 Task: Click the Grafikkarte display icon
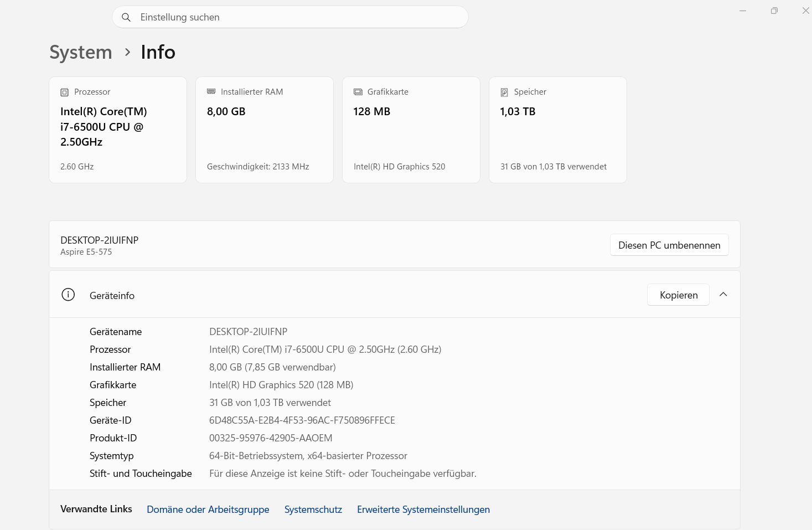click(x=358, y=92)
